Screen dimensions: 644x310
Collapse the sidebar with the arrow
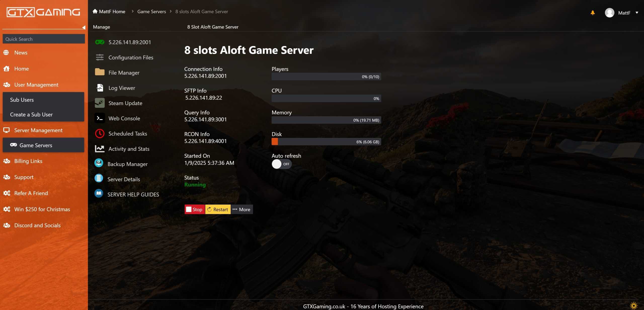tap(84, 27)
